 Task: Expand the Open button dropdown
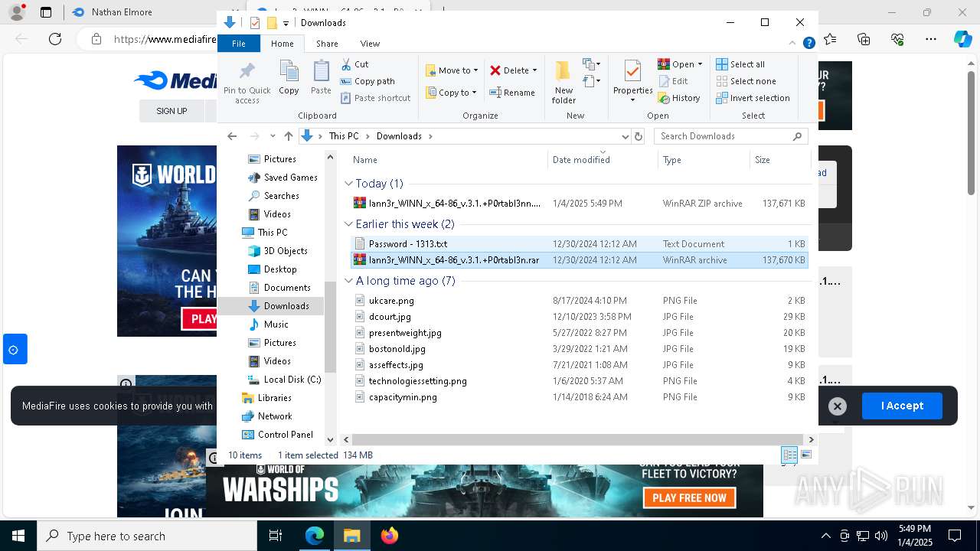click(700, 64)
